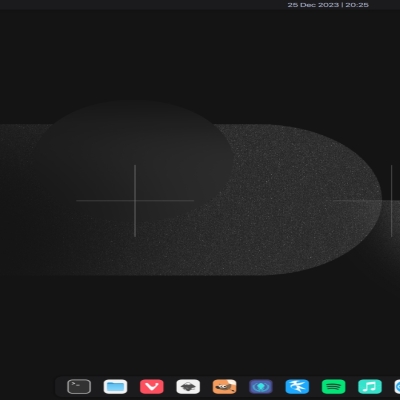Click empty desktop area above the dock
400x400 pixels.
tap(200, 327)
